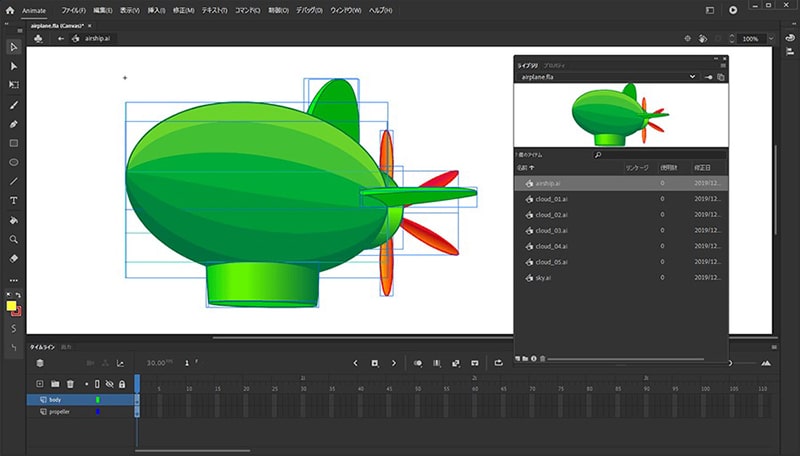The height and width of the screenshot is (456, 800).
Task: Select the Paint Bucket tool
Action: (14, 219)
